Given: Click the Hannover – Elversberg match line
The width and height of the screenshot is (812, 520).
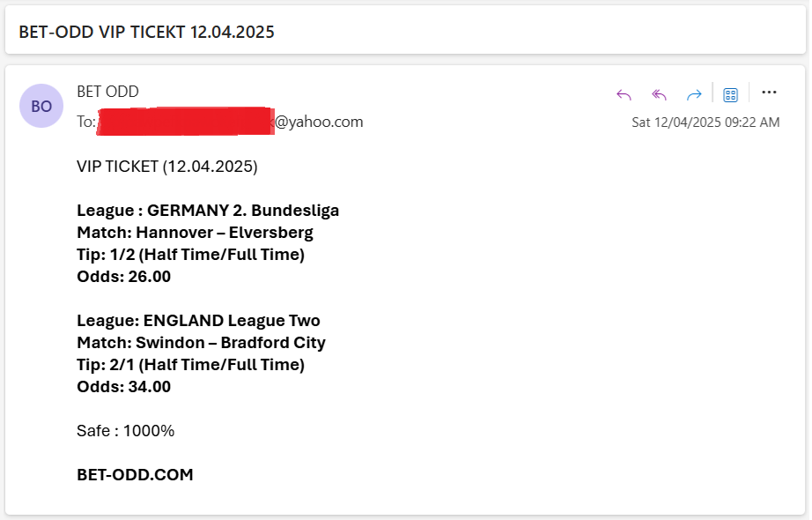Looking at the screenshot, I should coord(195,233).
